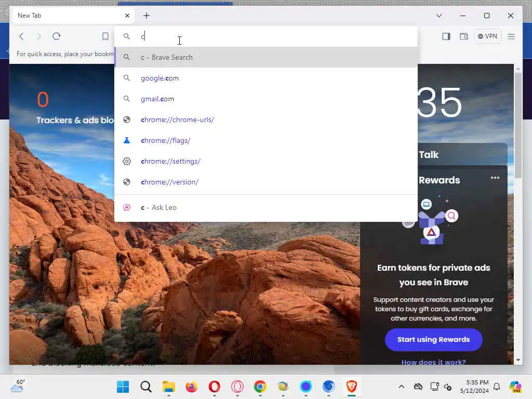The image size is (532, 399).
Task: Launch purple-blue round browser icon on taskbar
Action: 305,387
